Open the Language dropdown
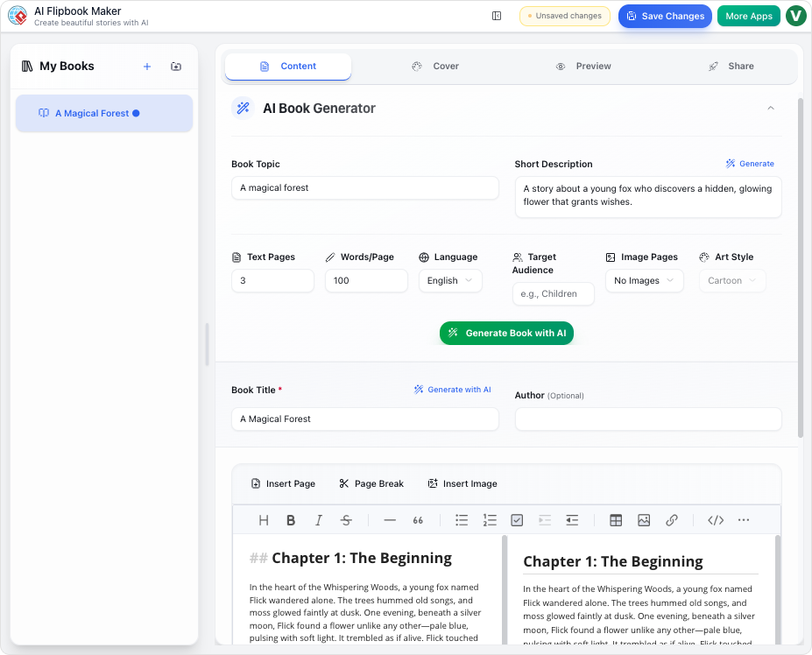Viewport: 812px width, 655px height. click(449, 280)
